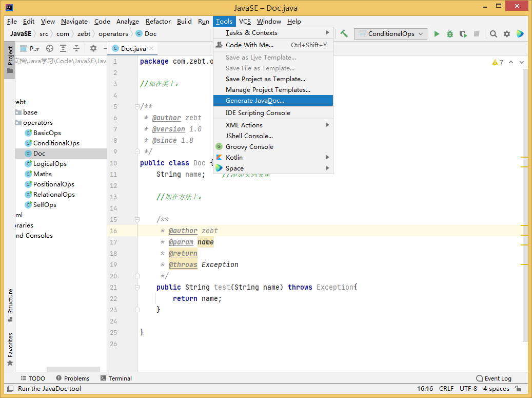Screen dimensions: 532x398
Task: Toggle read-only lock icon in status bar
Action: (518, 389)
